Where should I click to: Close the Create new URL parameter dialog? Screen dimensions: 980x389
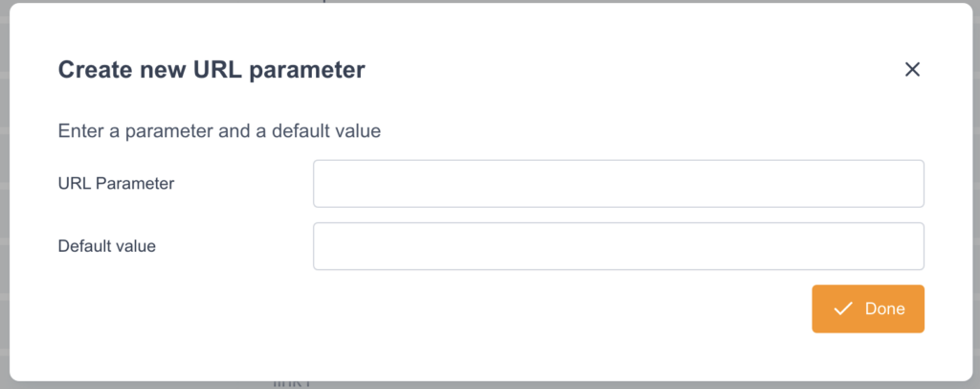[x=912, y=69]
